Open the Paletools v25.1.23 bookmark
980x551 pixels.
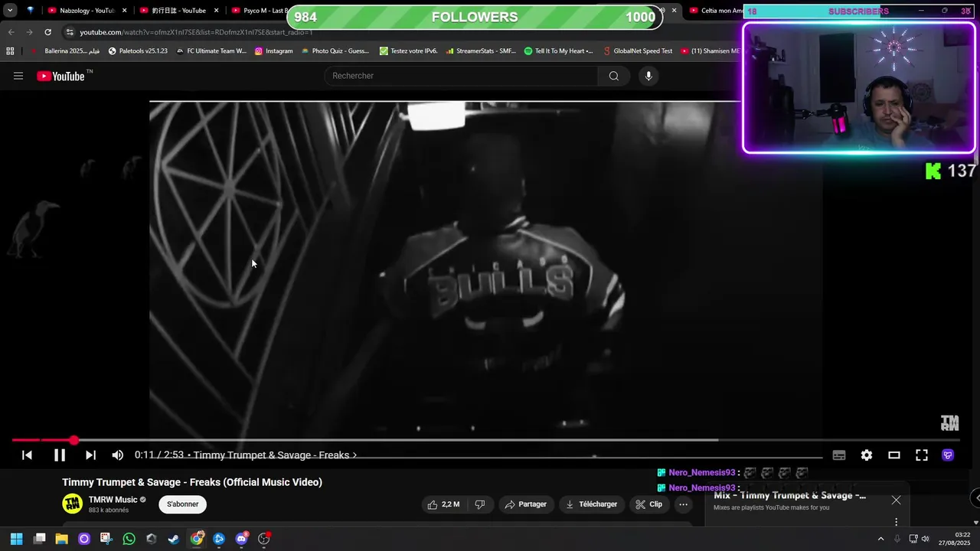138,51
